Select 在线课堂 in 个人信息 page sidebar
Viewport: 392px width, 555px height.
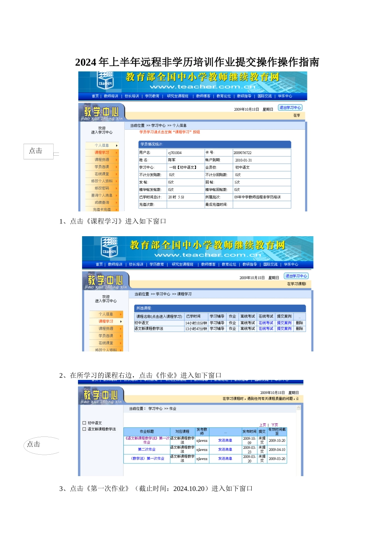102,174
